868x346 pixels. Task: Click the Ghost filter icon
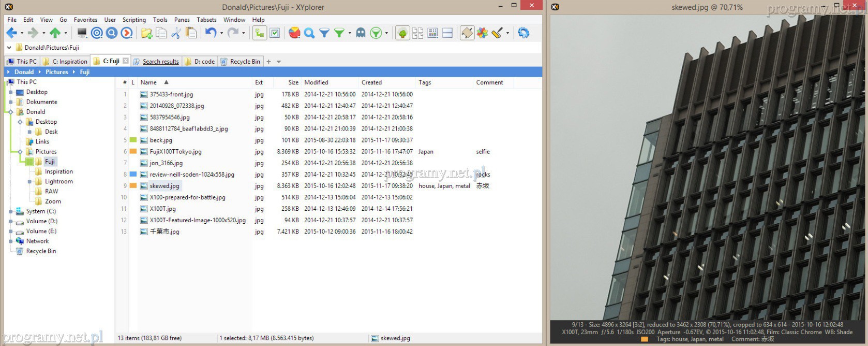point(361,33)
